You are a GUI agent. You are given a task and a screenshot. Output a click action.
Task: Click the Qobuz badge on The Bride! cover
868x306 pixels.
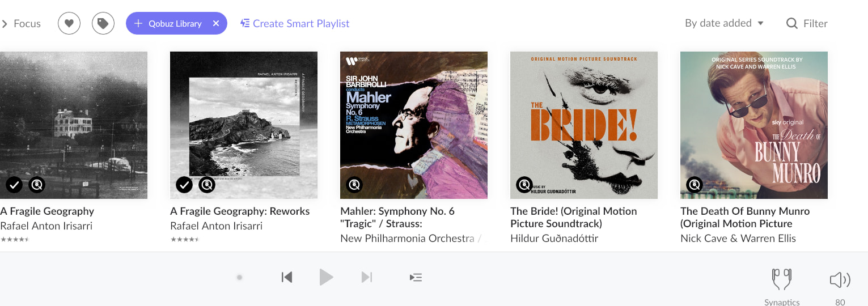coord(524,185)
